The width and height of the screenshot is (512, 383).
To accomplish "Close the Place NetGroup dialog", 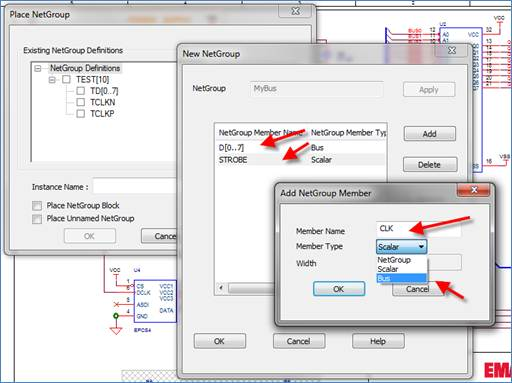I will pos(295,11).
